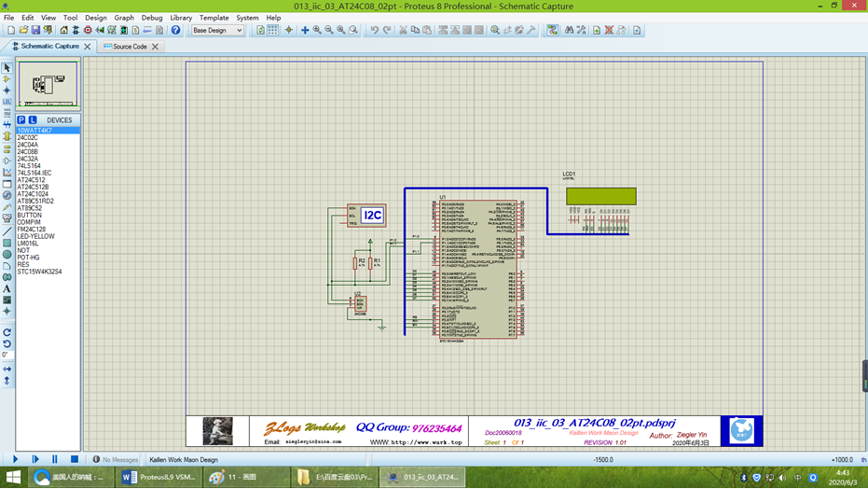Open the Help question mark icon

[x=175, y=30]
